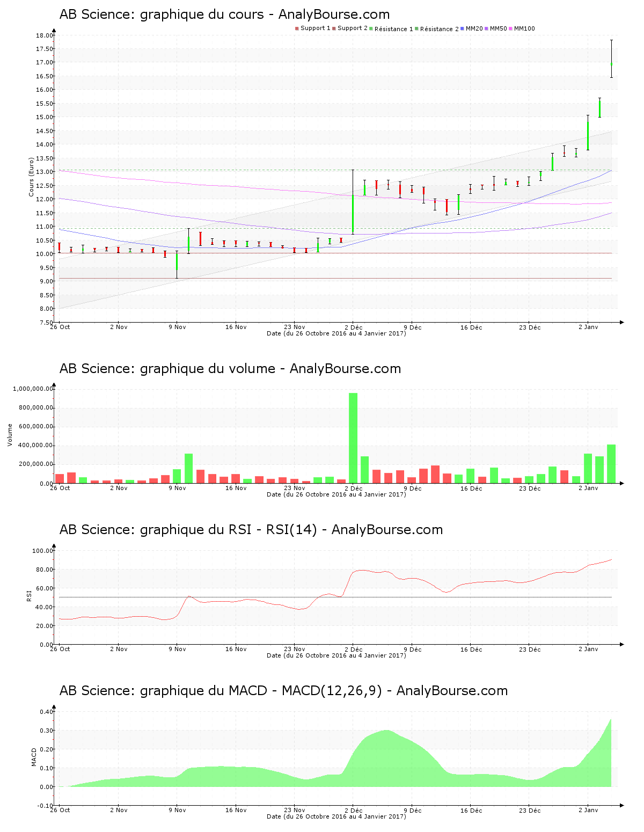Click the 7.50 value on the price axis
The width and height of the screenshot is (644, 832).
[x=46, y=323]
